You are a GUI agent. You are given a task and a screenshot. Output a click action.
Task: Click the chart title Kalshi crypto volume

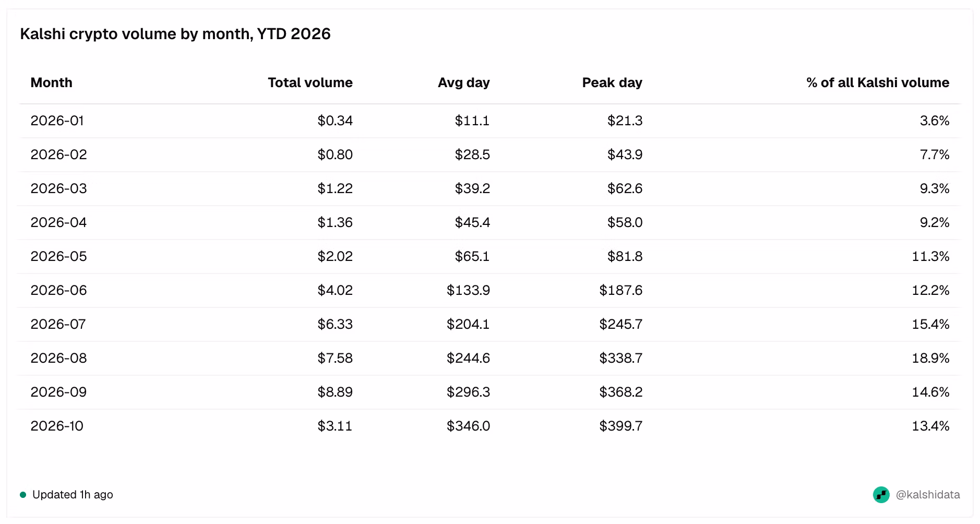pyautogui.click(x=175, y=34)
